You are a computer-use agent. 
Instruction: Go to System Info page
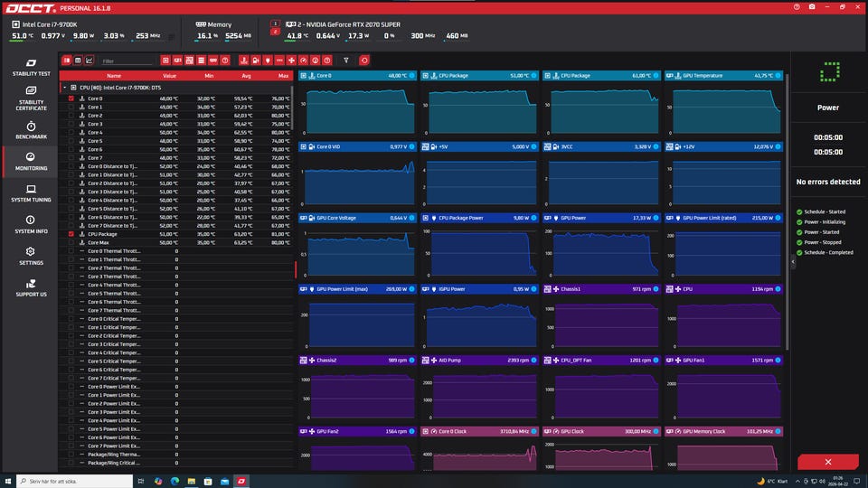click(x=31, y=223)
